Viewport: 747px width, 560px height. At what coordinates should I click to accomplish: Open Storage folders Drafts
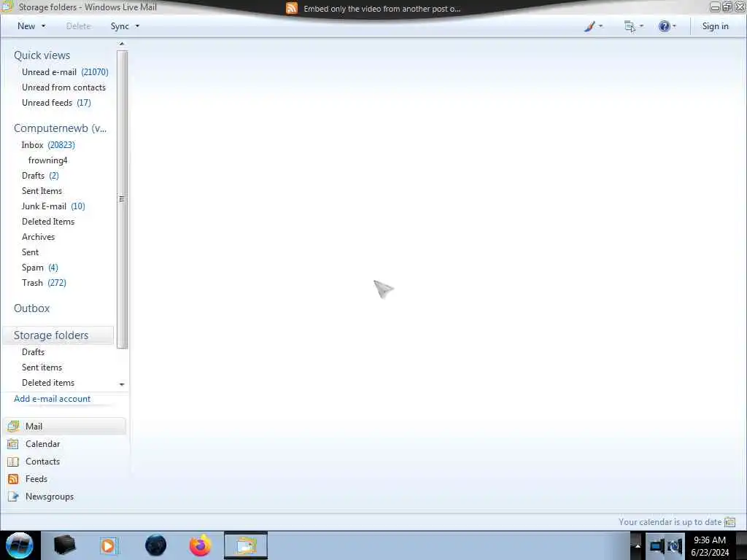click(33, 352)
